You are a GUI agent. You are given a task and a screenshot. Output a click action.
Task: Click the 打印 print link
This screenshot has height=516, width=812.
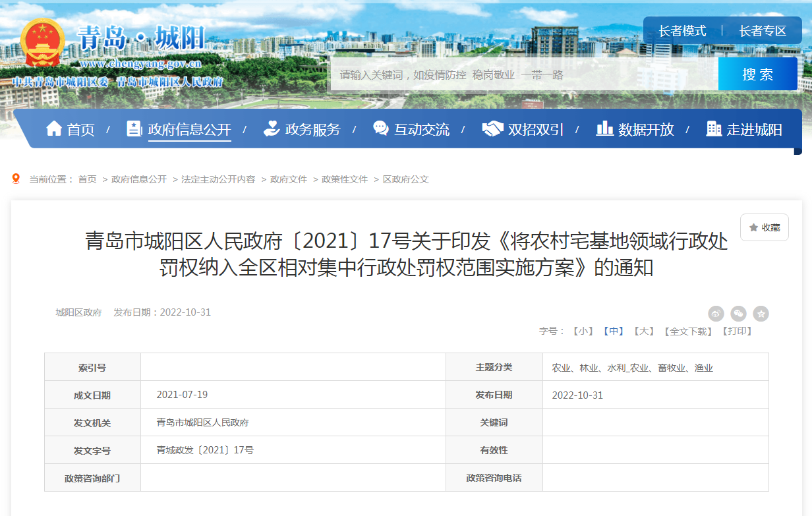pos(737,331)
